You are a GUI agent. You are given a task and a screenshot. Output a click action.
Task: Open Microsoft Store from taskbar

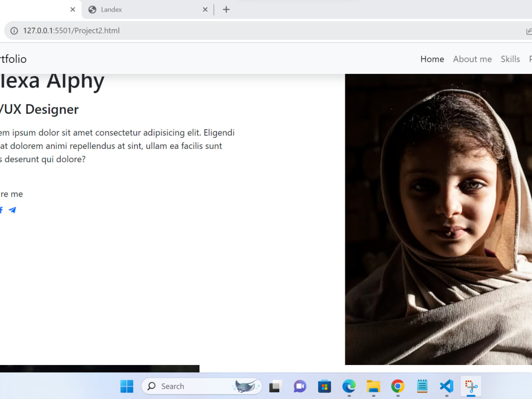tap(325, 386)
